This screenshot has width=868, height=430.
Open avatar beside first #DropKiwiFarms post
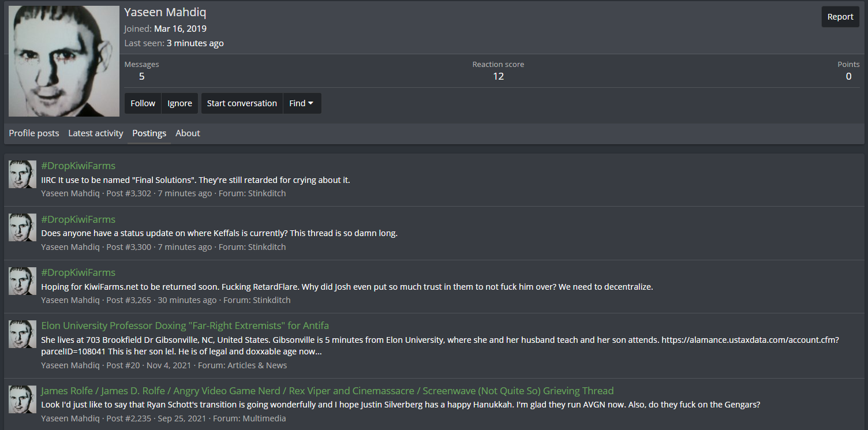click(23, 174)
